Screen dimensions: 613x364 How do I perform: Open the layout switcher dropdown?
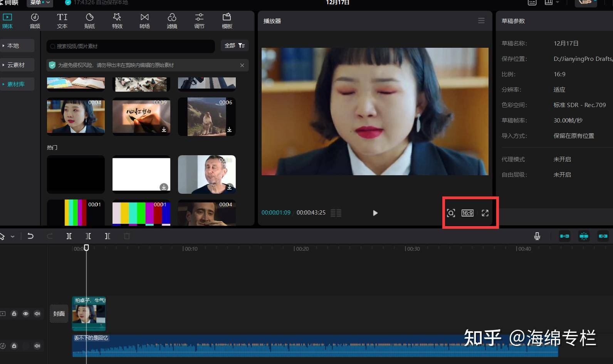point(552,2)
